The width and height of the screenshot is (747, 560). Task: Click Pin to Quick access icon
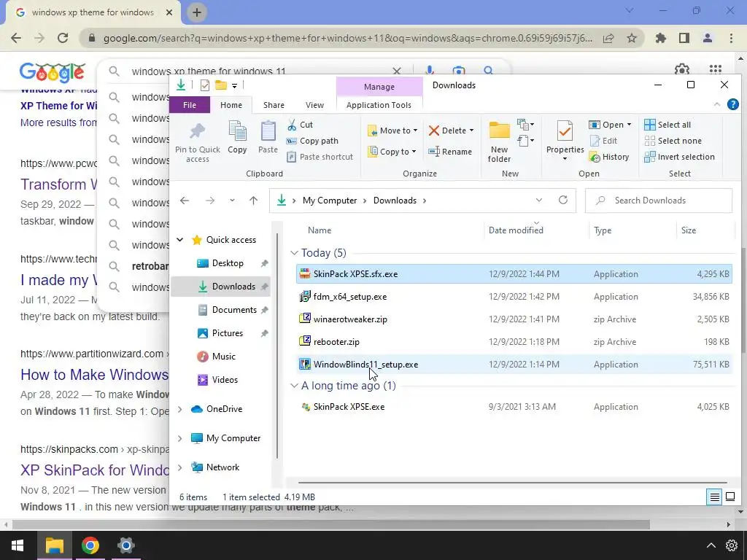(x=197, y=131)
